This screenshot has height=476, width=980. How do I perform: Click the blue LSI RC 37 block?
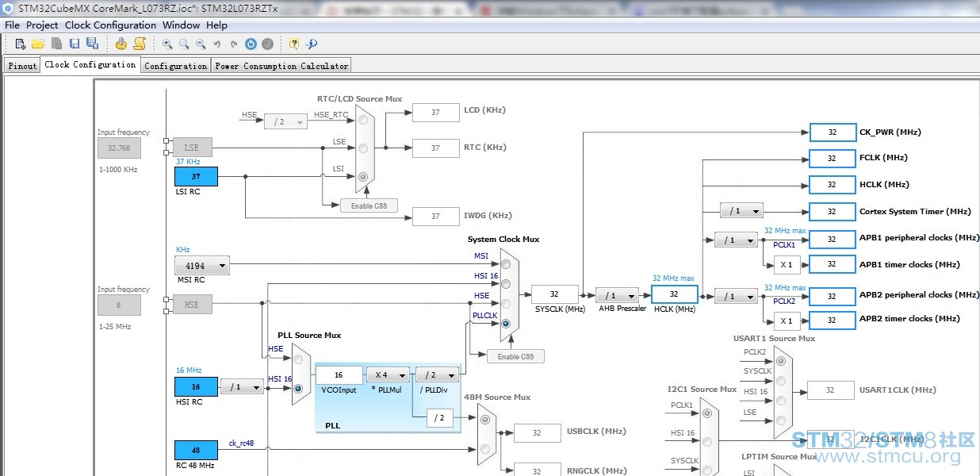[x=196, y=176]
